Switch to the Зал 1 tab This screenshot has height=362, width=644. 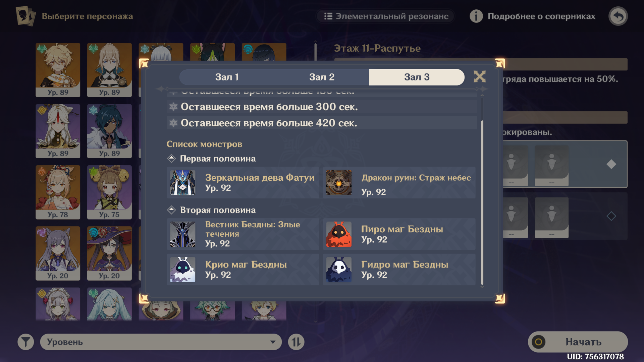pyautogui.click(x=227, y=77)
